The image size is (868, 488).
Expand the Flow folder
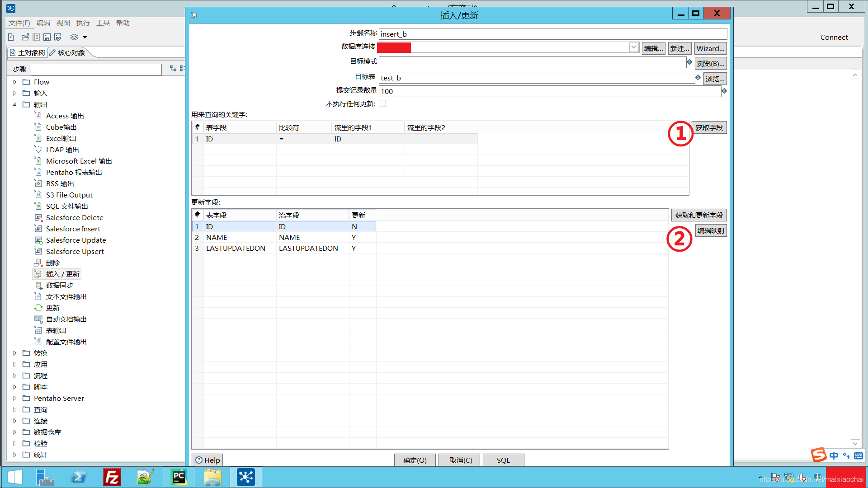coord(15,82)
